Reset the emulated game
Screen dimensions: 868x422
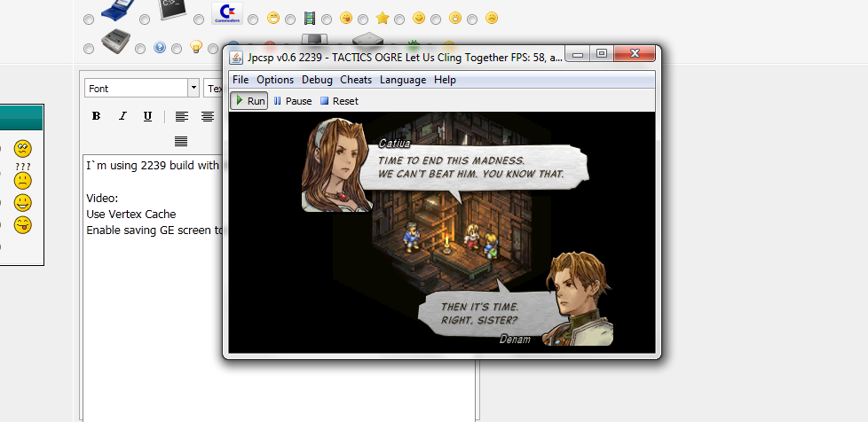pyautogui.click(x=339, y=101)
